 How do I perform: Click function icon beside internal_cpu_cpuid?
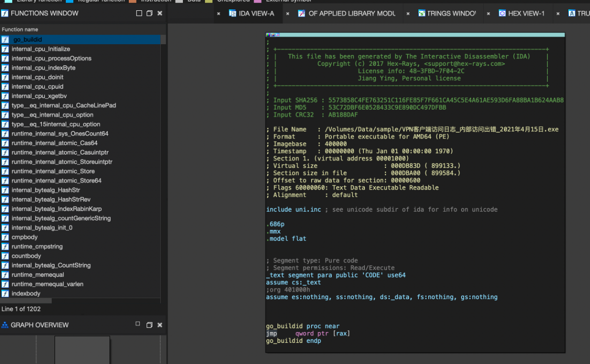click(x=5, y=86)
